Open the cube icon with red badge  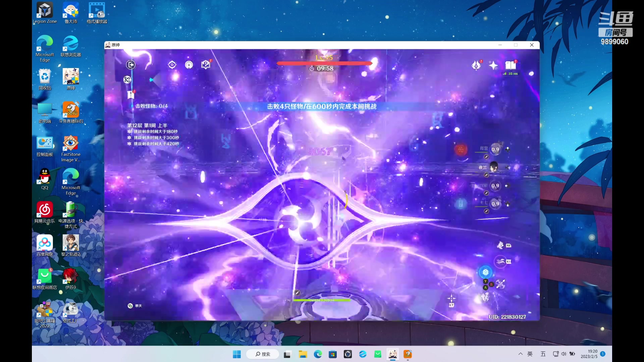click(x=206, y=65)
